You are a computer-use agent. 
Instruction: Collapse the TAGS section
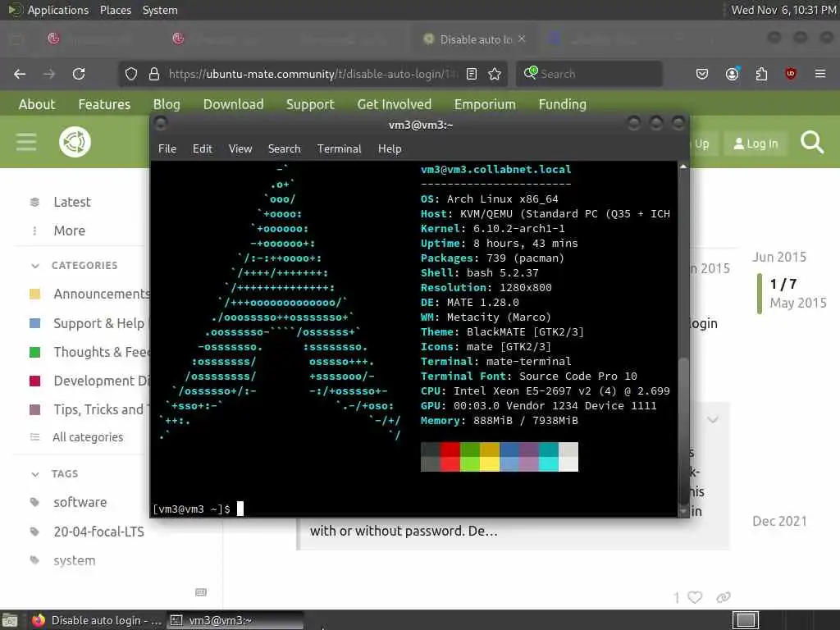[35, 474]
